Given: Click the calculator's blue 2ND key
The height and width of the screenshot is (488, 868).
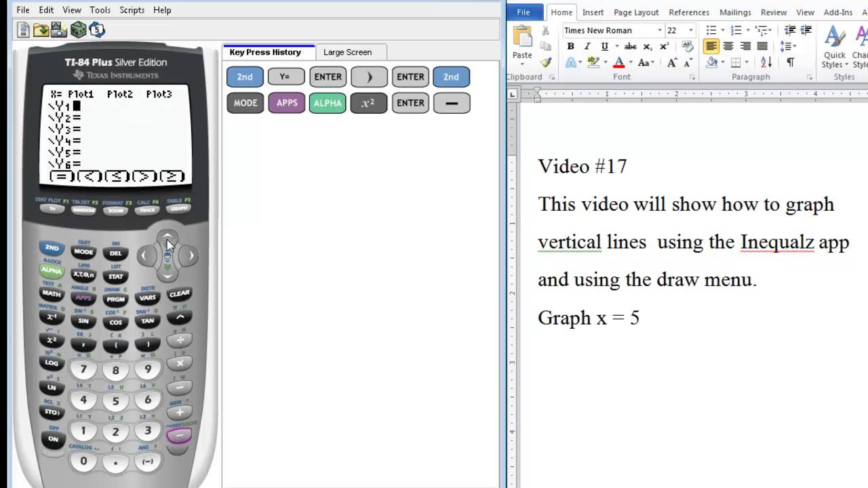Looking at the screenshot, I should coord(52,248).
